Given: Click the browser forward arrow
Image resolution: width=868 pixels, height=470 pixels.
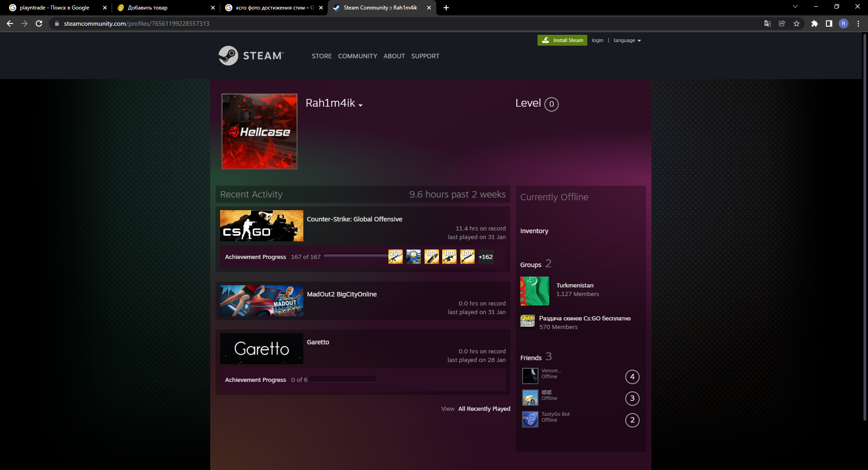Looking at the screenshot, I should tap(24, 23).
